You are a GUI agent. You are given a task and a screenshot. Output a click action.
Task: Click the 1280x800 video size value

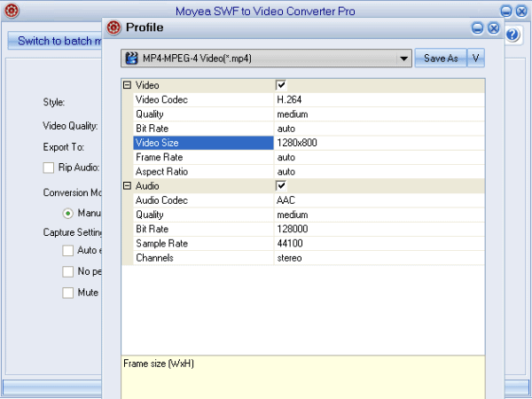coord(297,143)
